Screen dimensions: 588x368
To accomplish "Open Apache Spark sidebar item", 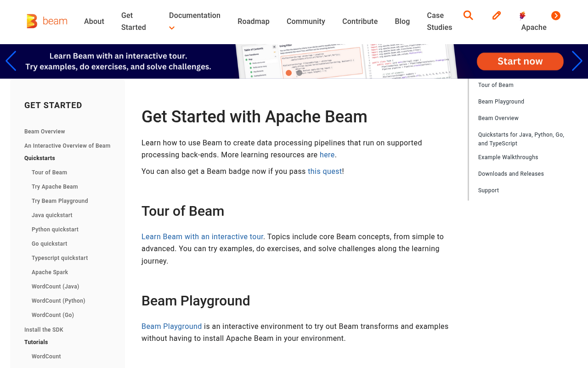I will click(x=50, y=272).
